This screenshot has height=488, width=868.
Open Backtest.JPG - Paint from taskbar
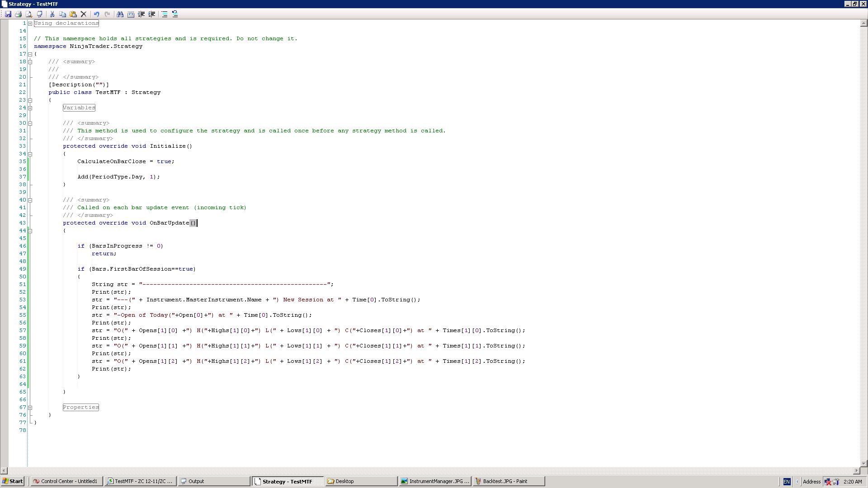pyautogui.click(x=508, y=481)
